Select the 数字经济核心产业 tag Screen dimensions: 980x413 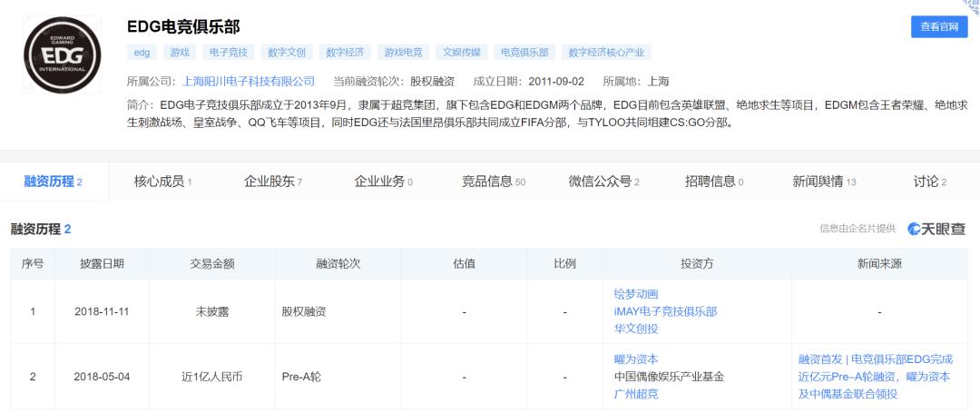coord(606,53)
